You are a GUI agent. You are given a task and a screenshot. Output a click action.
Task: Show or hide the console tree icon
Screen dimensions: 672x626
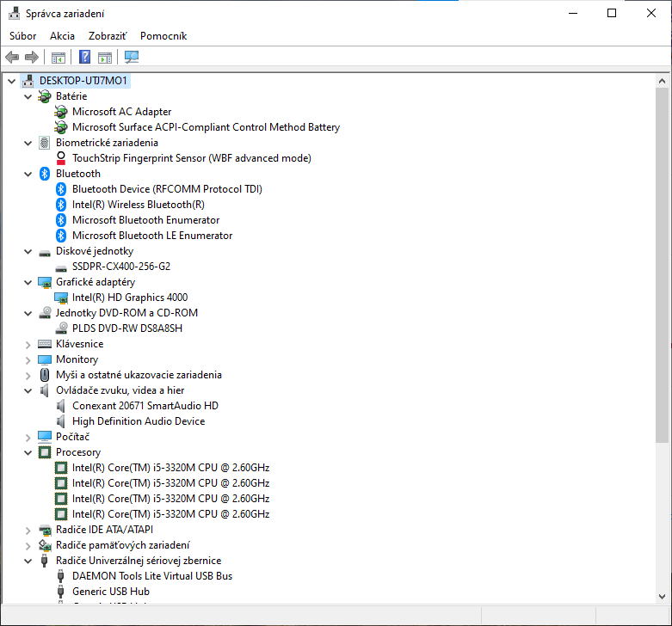tap(59, 57)
